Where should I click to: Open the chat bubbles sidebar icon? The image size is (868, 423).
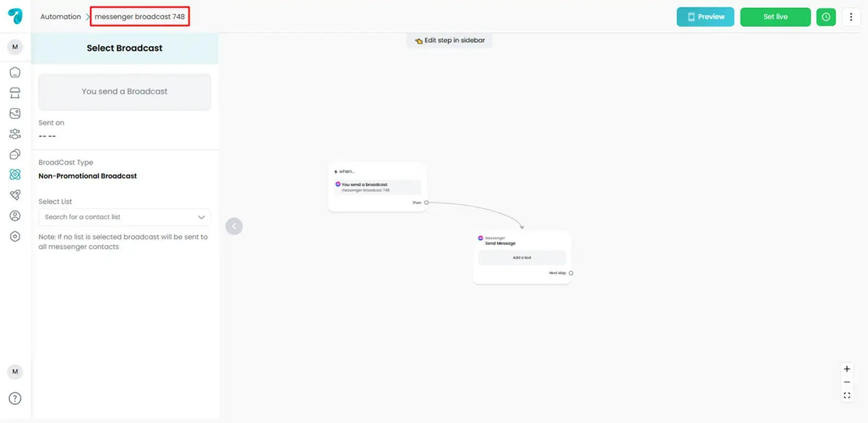click(x=15, y=155)
